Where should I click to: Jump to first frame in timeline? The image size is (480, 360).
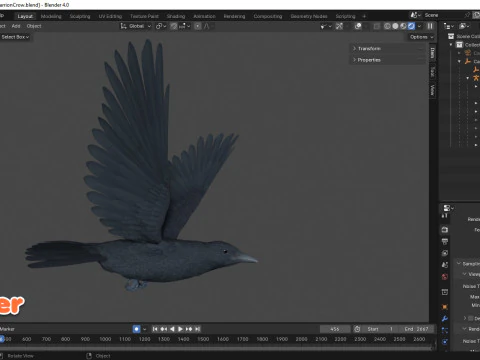pyautogui.click(x=155, y=329)
